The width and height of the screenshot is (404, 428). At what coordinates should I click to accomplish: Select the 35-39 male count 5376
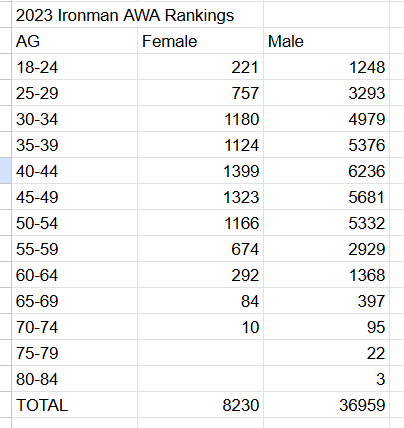click(x=326, y=145)
